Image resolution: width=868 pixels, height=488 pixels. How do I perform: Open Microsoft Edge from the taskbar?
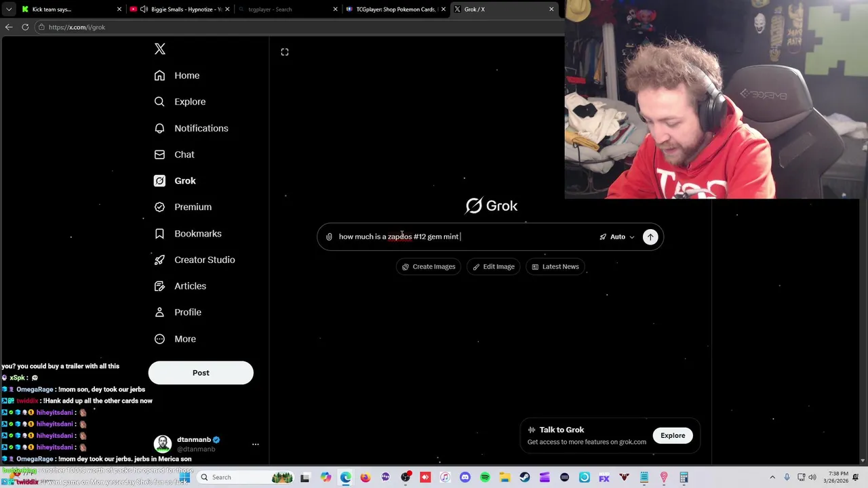(346, 477)
